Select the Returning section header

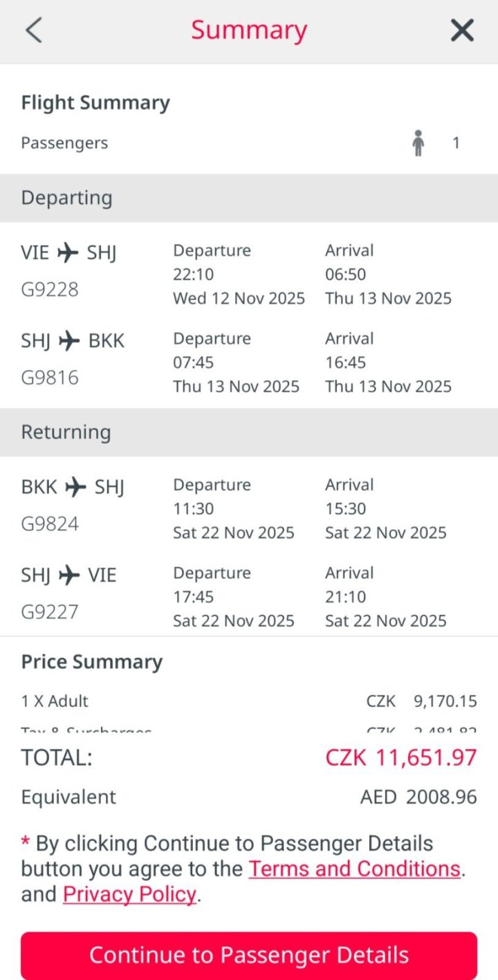point(66,432)
